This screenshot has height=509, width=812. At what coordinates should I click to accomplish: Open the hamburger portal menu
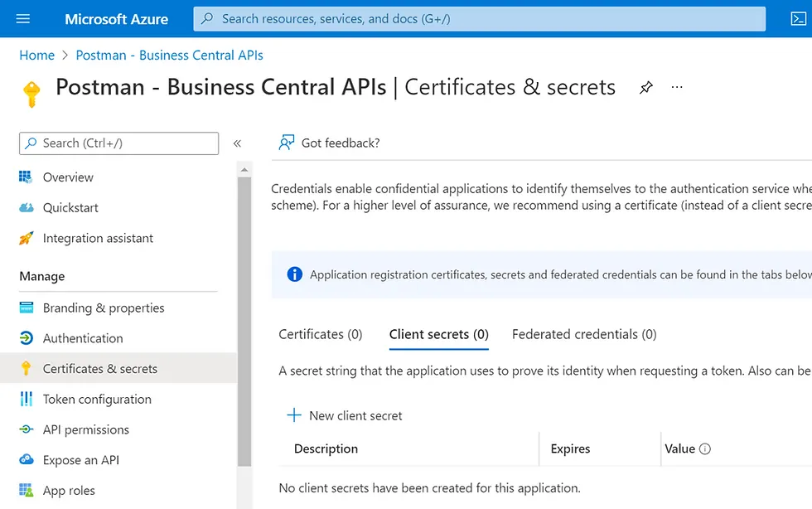coord(23,19)
